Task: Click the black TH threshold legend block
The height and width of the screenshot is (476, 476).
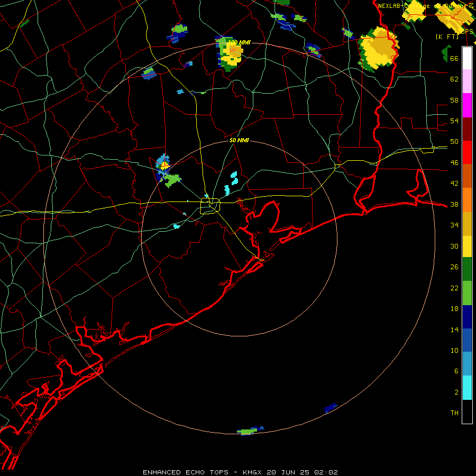Action: pos(467,411)
